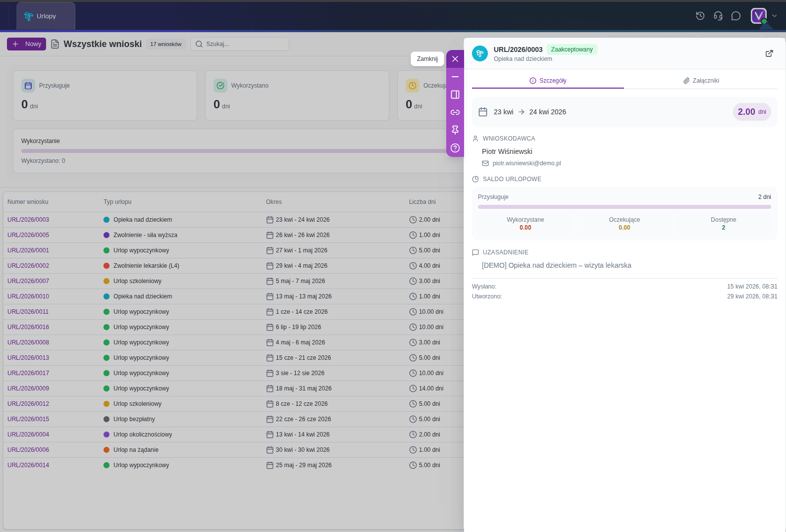
Task: Click piotr.wisniewski@demo.pl email link
Action: tap(526, 163)
